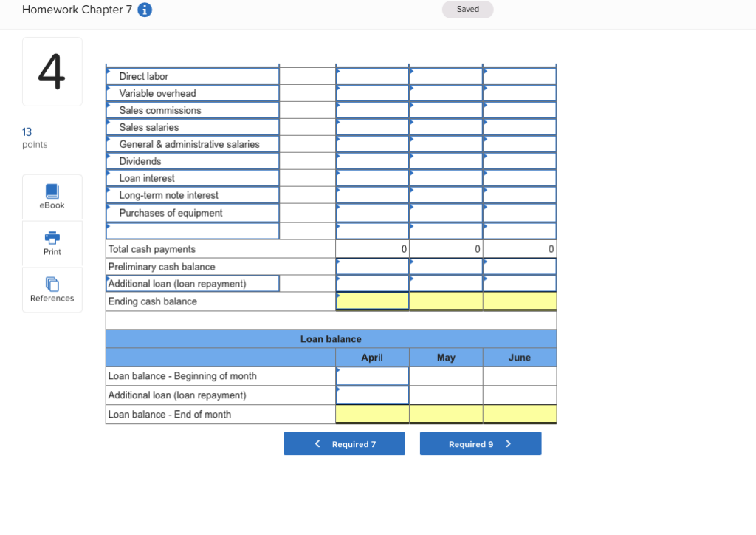The width and height of the screenshot is (756, 535).
Task: Select the April Ending cash balance cell
Action: [x=372, y=301]
